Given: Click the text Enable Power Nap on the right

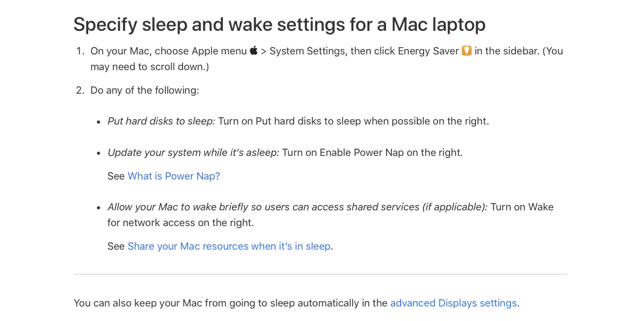Looking at the screenshot, I should click(x=391, y=152).
